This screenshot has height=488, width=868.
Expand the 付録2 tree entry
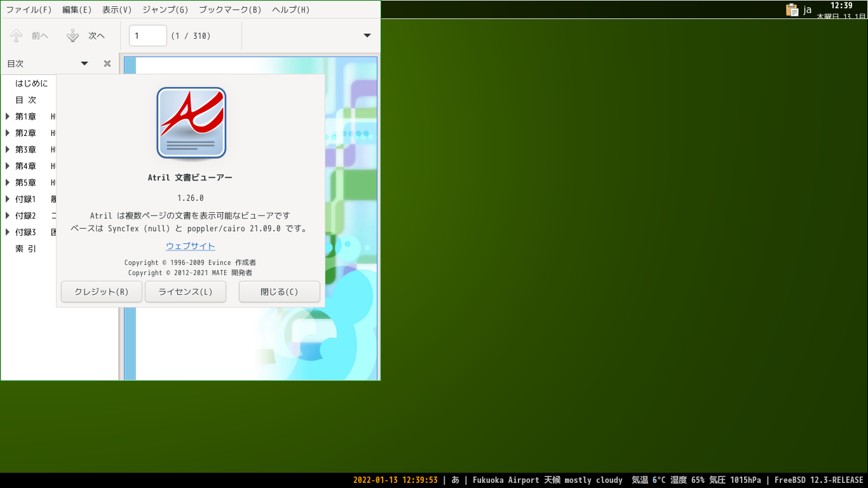(8, 215)
